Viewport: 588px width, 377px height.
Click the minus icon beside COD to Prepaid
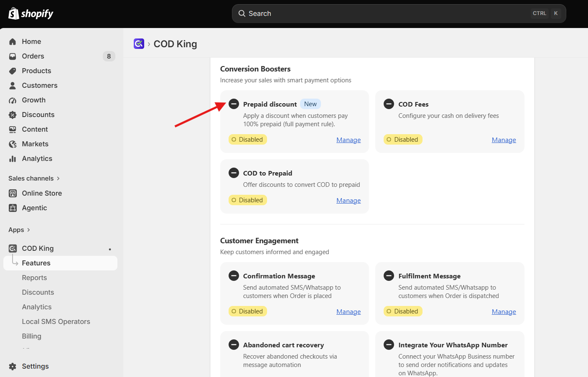[x=234, y=173]
